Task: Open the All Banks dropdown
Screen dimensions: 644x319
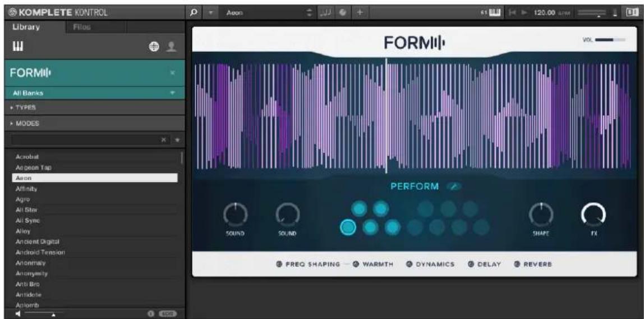Action: tap(95, 93)
